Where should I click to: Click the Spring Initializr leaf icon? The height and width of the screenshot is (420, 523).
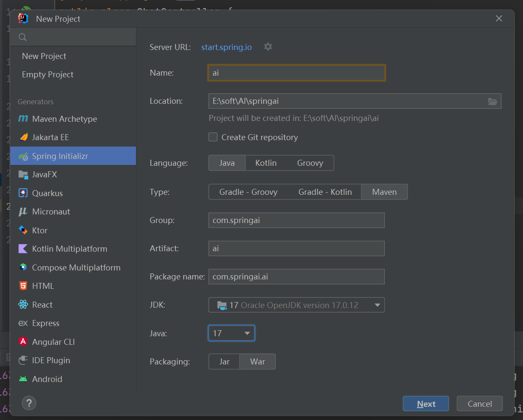[x=23, y=156]
